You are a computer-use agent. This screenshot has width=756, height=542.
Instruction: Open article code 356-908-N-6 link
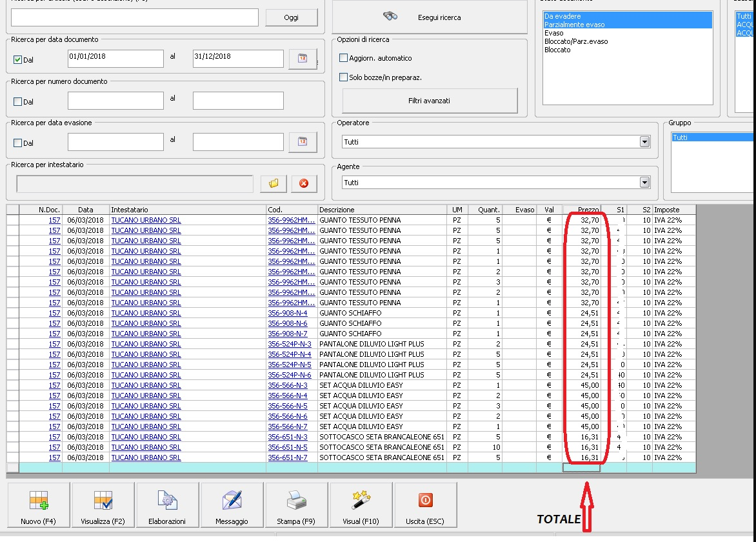[x=287, y=323]
